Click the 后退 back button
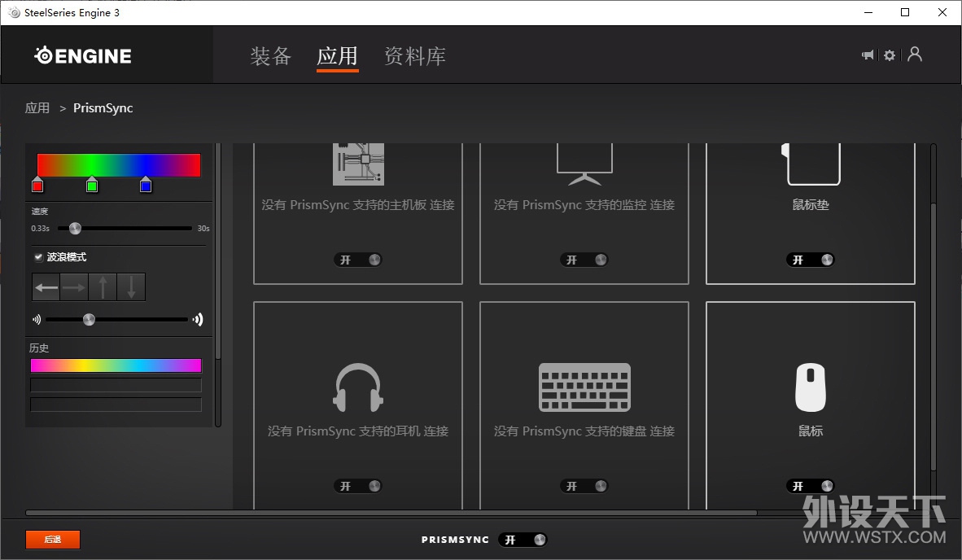Image resolution: width=962 pixels, height=560 pixels. [x=53, y=540]
